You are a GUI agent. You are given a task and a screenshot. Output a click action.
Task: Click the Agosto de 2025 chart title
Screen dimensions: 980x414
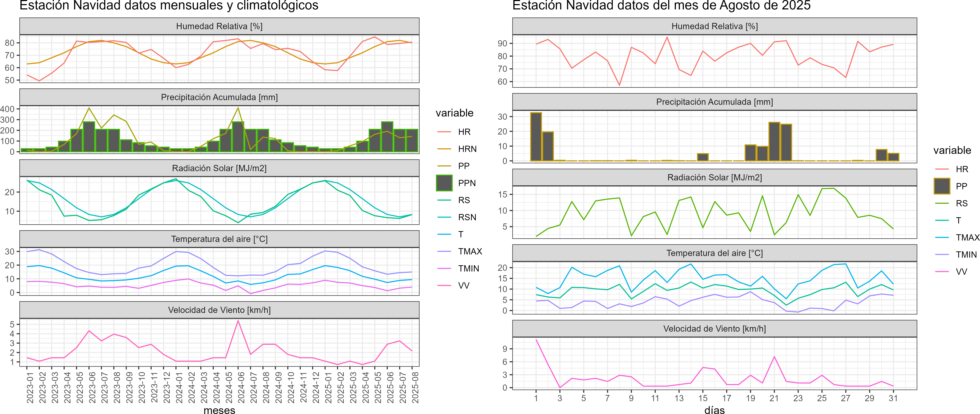click(x=661, y=6)
